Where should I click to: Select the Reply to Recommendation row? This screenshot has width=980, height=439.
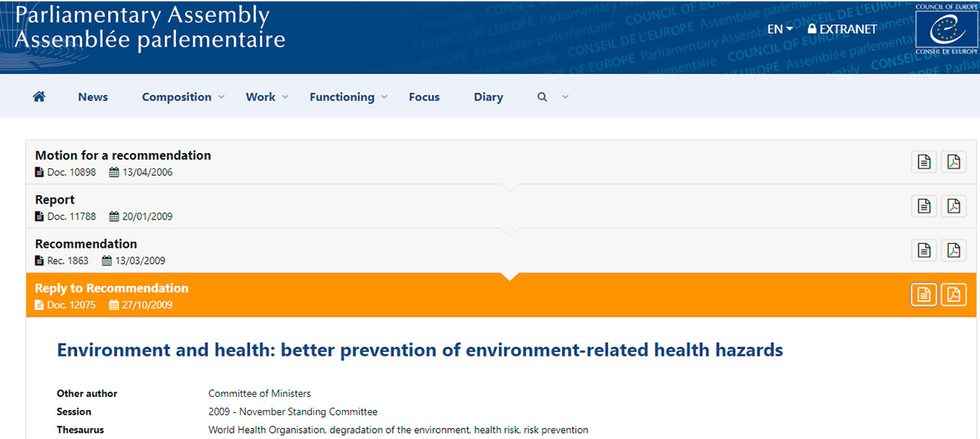pyautogui.click(x=501, y=295)
